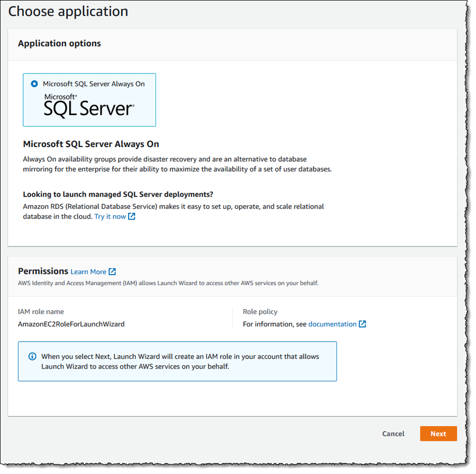Click the info icon in the blue notice box
The height and width of the screenshot is (474, 476).
[32, 357]
